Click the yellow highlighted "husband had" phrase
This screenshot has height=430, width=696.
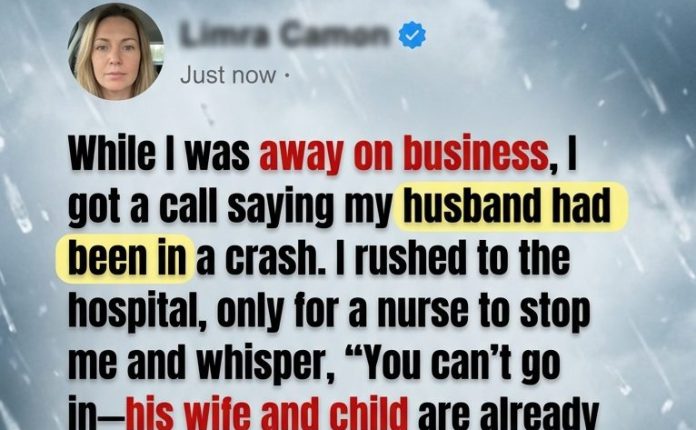tap(510, 206)
